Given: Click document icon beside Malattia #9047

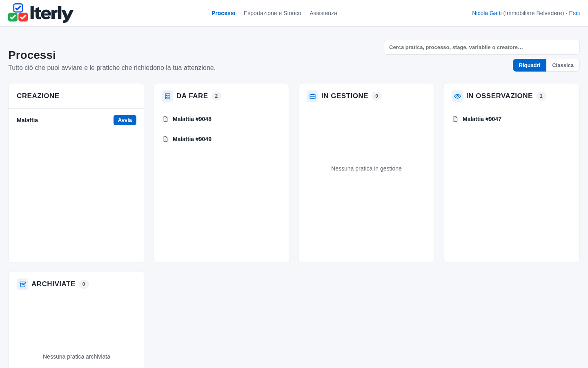Looking at the screenshot, I should click(x=455, y=119).
